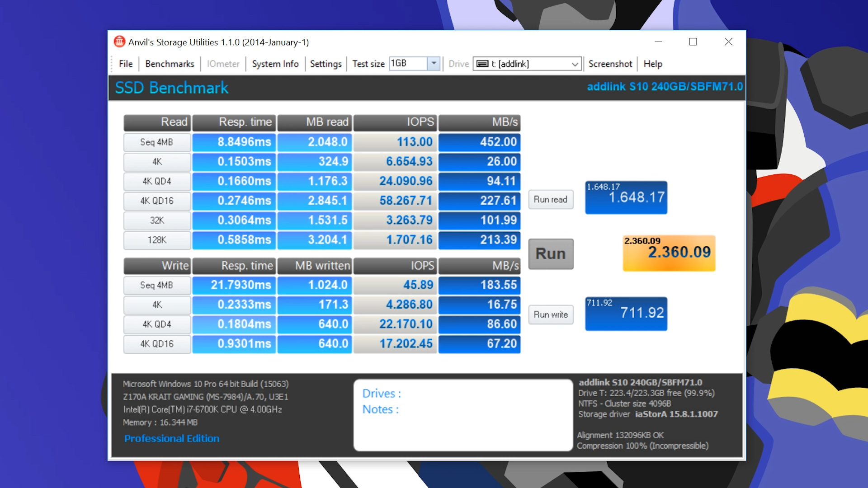Viewport: 868px width, 488px height.
Task: Click the Professional Edition link
Action: pyautogui.click(x=171, y=439)
